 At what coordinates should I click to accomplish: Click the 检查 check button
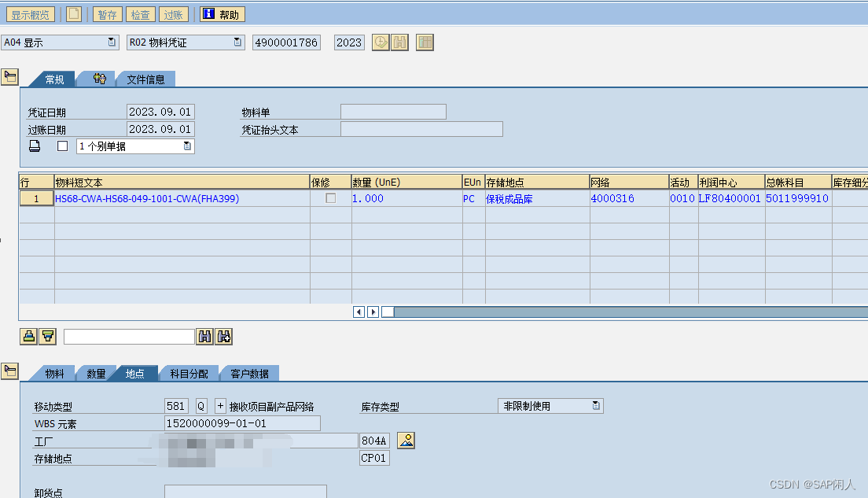[x=141, y=14]
